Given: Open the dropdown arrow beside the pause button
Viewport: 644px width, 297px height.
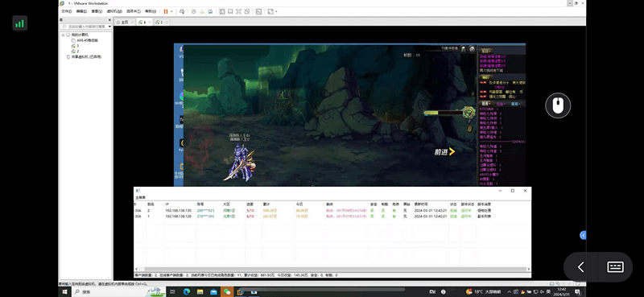Looking at the screenshot, I should [x=171, y=11].
